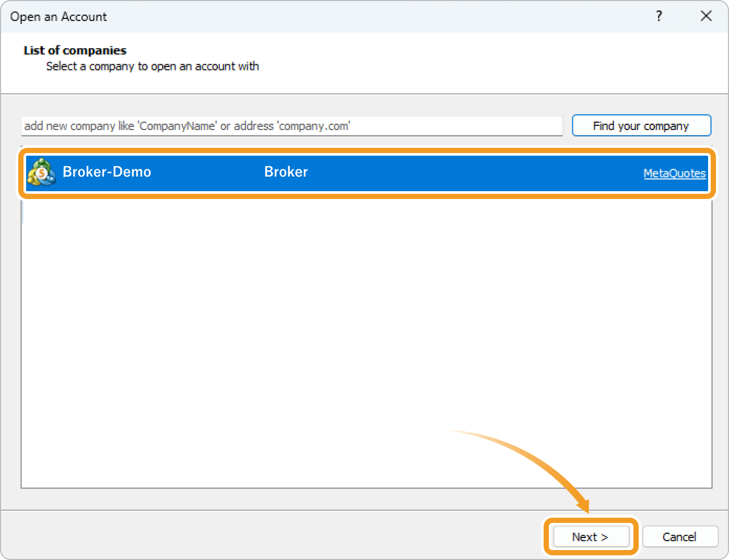Focus the add new company search field
Viewport: 729px width, 560px height.
(x=292, y=126)
